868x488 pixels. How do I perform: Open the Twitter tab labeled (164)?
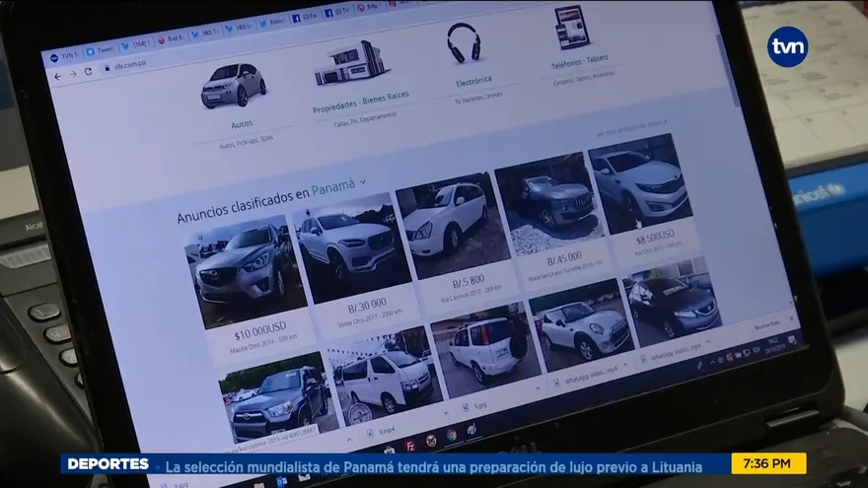pyautogui.click(x=134, y=44)
